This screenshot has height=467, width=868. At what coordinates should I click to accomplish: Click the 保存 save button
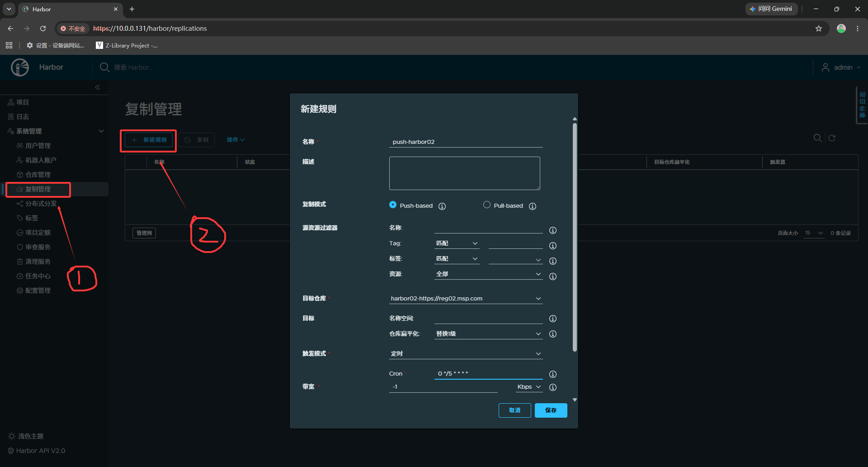click(x=551, y=410)
